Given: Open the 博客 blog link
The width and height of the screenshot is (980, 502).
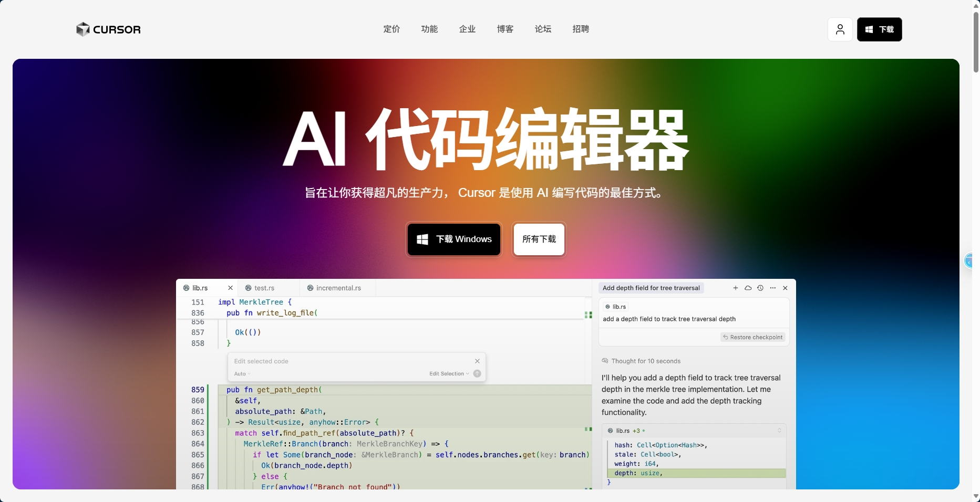Looking at the screenshot, I should [505, 29].
